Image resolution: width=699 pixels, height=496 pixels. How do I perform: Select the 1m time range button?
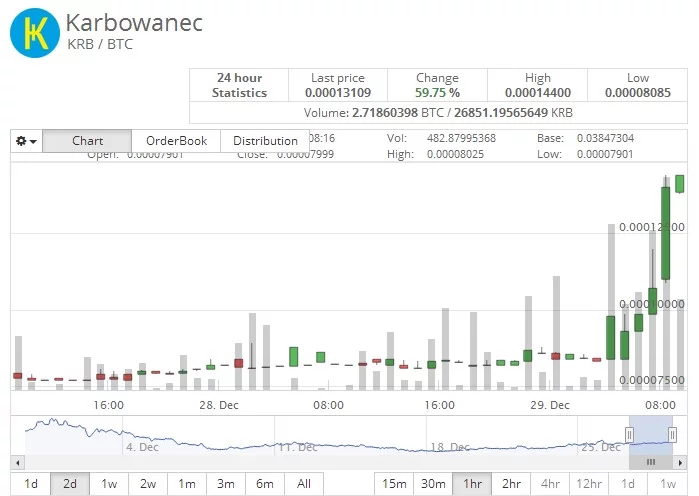pyautogui.click(x=187, y=484)
